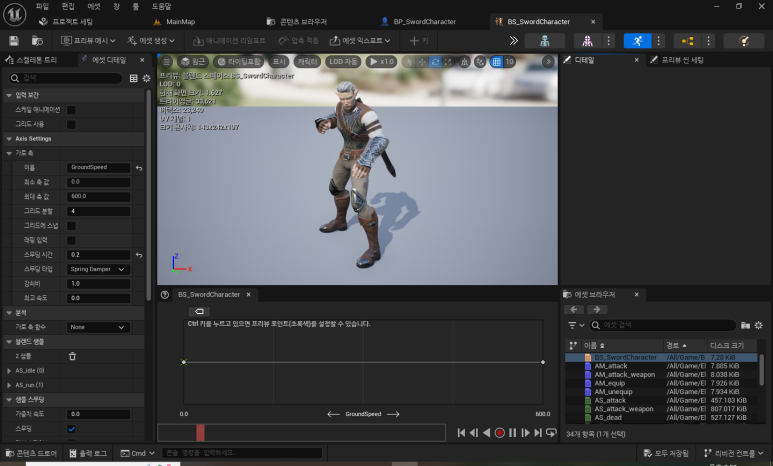
Task: Select the highlighted Animation mode running figure icon
Action: pos(637,40)
